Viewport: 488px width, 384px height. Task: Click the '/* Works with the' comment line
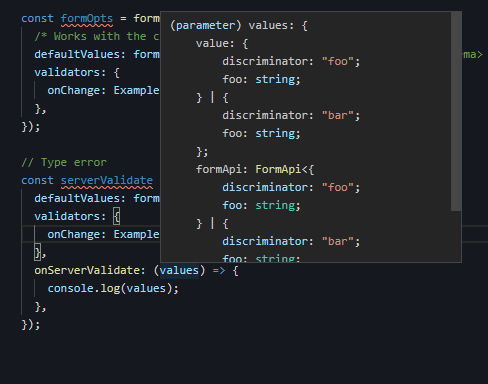97,36
